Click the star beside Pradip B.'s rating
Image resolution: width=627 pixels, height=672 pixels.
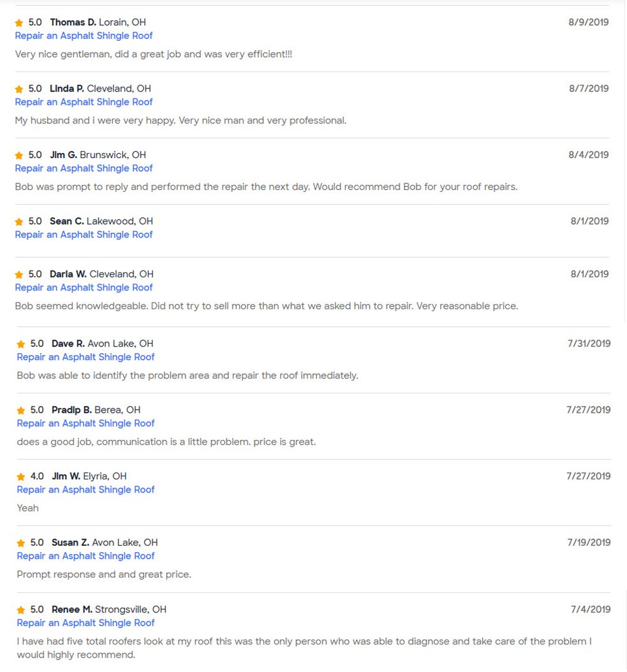coord(21,410)
